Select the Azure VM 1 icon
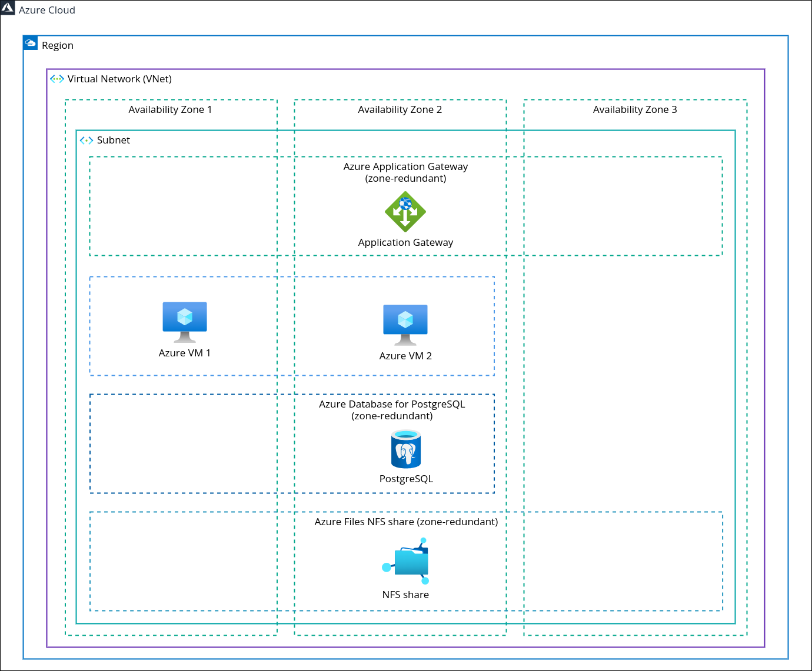The width and height of the screenshot is (812, 671). (x=185, y=322)
